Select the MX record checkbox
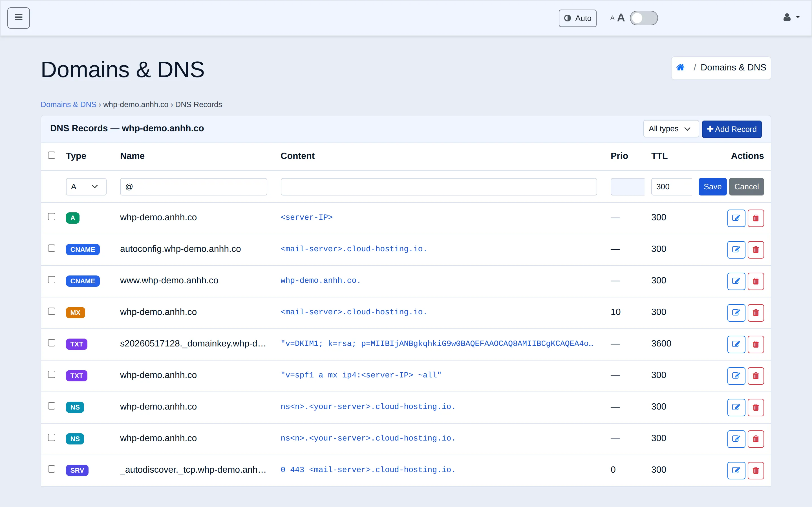Viewport: 812px width, 507px height. point(51,311)
